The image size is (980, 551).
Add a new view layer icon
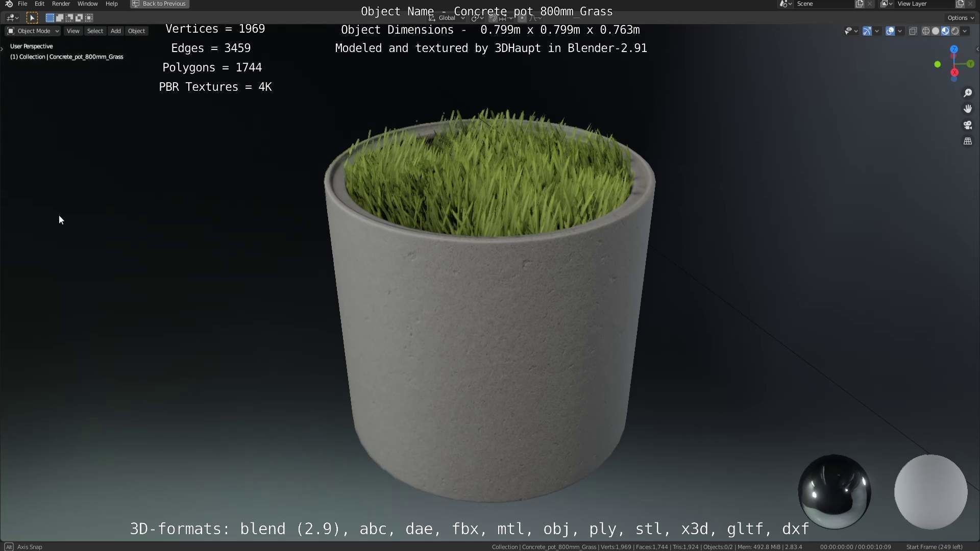pyautogui.click(x=960, y=4)
